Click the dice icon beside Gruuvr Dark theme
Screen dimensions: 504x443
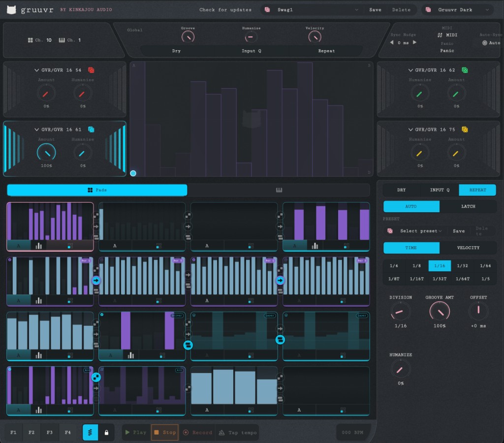click(x=428, y=10)
